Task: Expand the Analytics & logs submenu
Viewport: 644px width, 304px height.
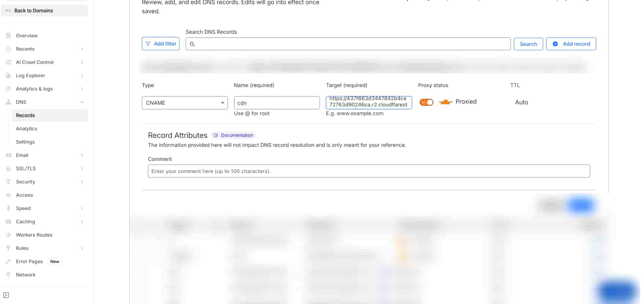Action: click(x=82, y=89)
